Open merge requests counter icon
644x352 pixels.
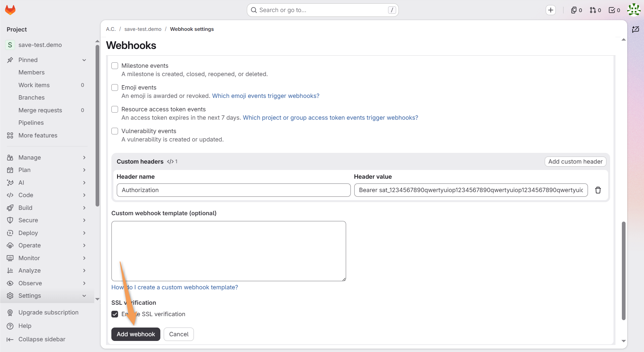coord(595,10)
